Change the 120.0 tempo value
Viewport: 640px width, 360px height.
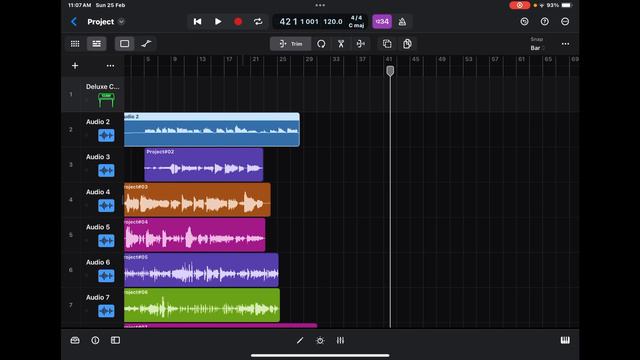333,22
